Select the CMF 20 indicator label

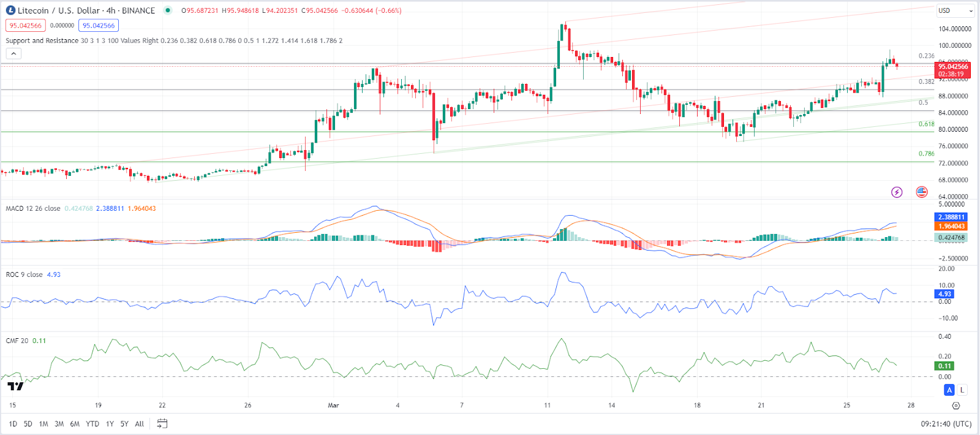point(17,341)
